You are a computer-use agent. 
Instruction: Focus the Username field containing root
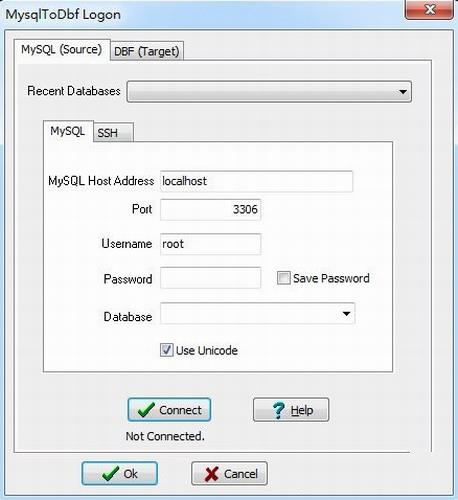pyautogui.click(x=210, y=244)
